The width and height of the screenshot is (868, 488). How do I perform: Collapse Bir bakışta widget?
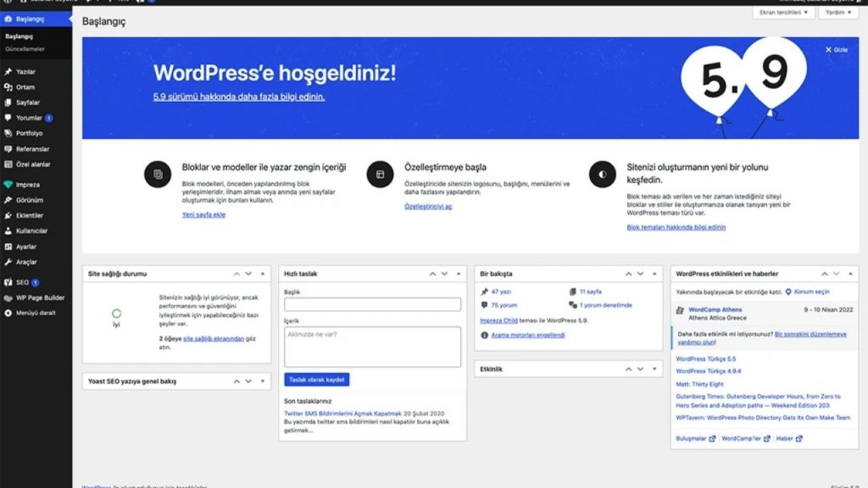click(654, 274)
